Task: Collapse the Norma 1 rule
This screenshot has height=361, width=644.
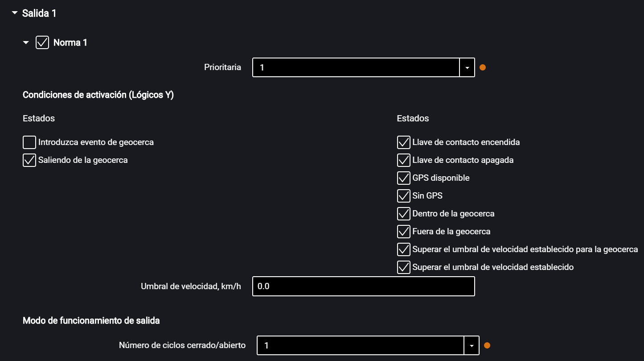Action: point(26,42)
